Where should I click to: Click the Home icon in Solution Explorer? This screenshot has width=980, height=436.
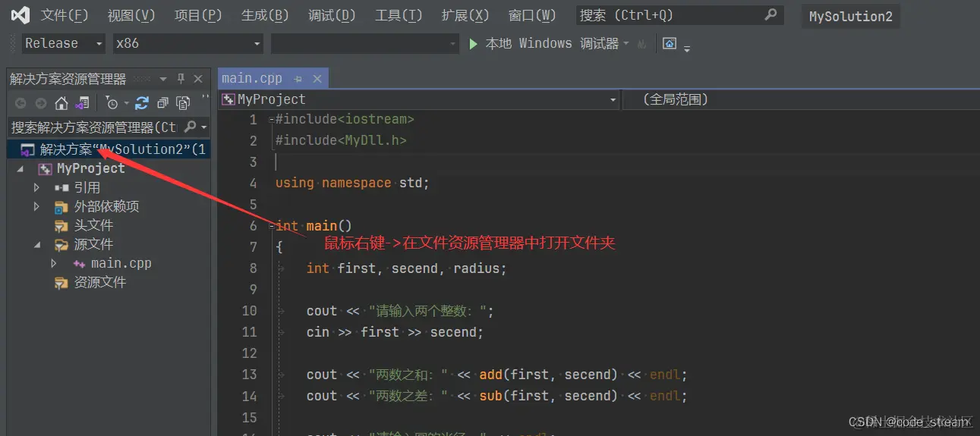pos(61,103)
